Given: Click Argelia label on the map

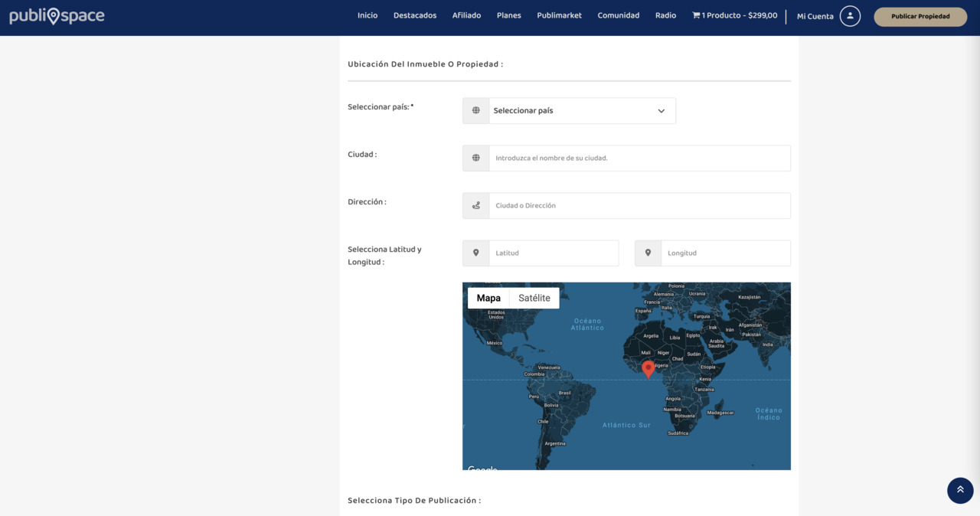Looking at the screenshot, I should pyautogui.click(x=651, y=335).
